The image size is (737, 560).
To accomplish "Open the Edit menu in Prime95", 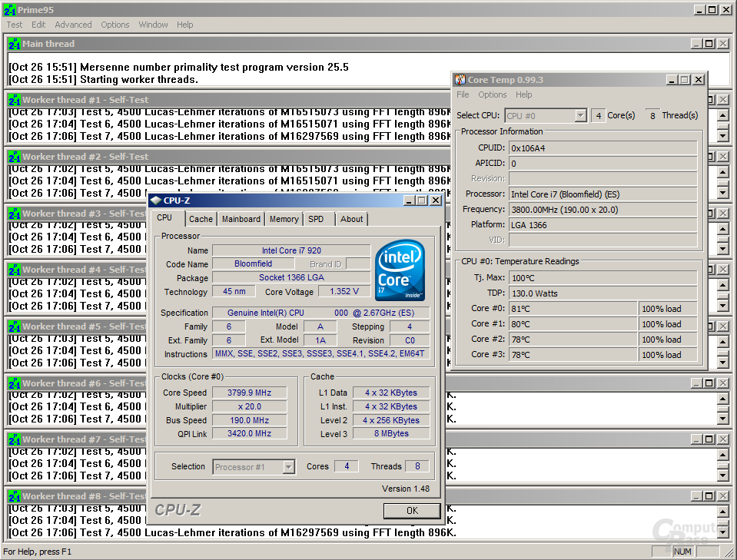I will (38, 25).
